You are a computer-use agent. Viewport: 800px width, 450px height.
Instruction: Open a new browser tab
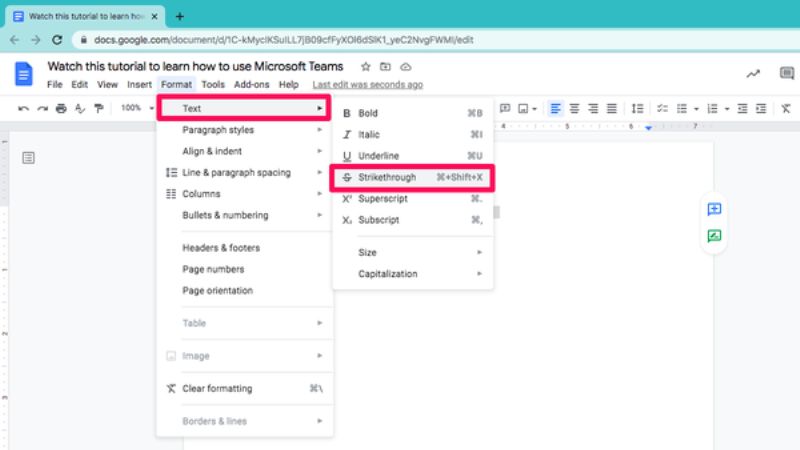pos(180,16)
